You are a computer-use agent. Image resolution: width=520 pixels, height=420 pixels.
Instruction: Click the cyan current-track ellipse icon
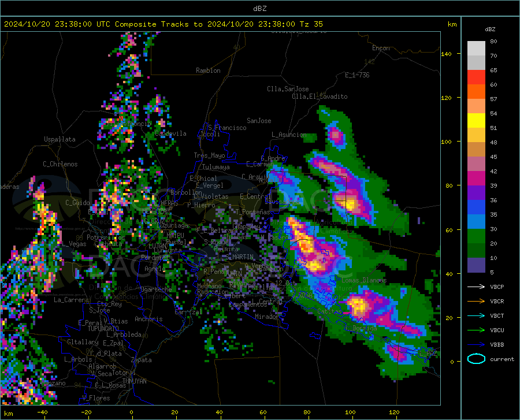coord(476,359)
